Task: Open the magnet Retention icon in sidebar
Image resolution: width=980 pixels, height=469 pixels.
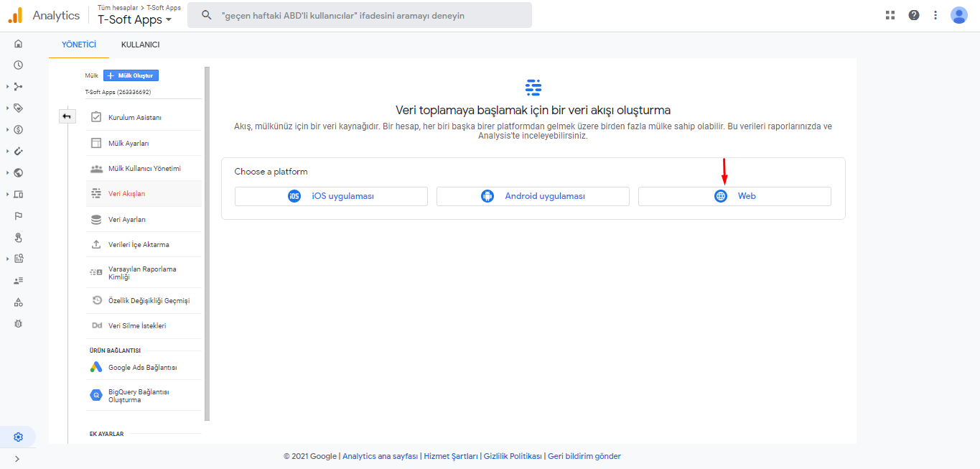Action: click(x=18, y=151)
